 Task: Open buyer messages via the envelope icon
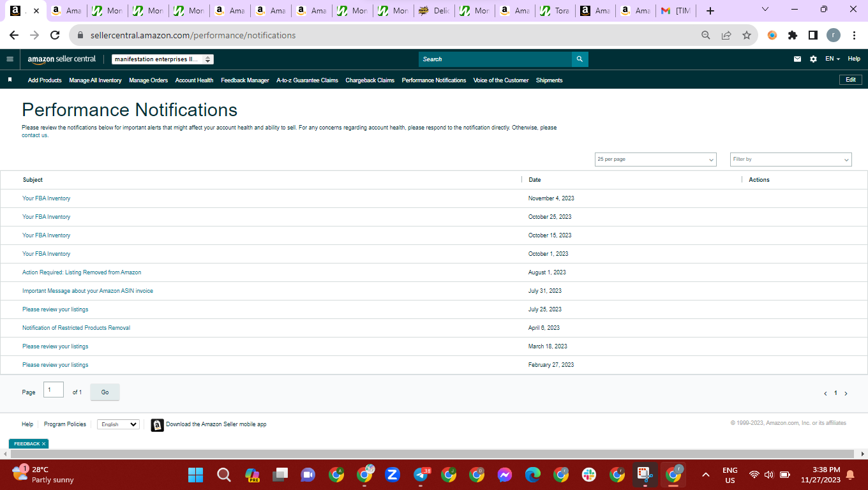[797, 59]
